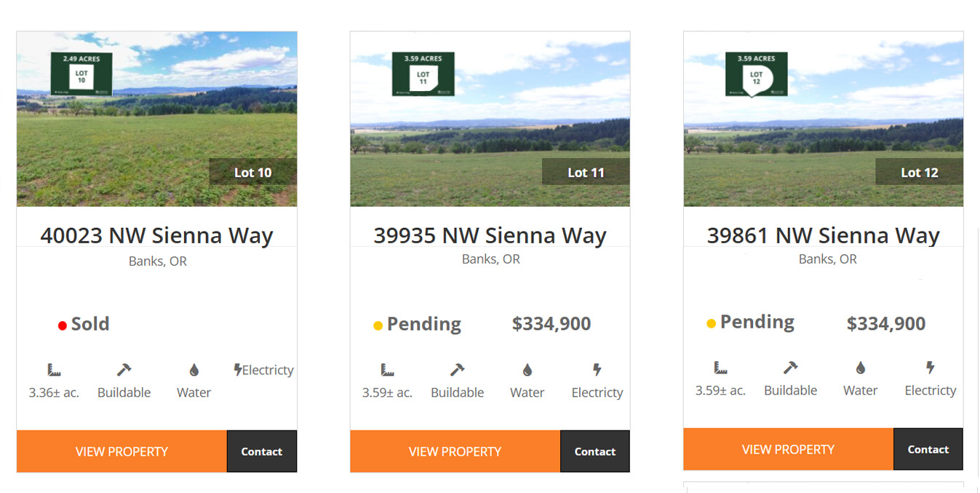Screen dimensions: 980x493
Task: Click the lightning Electricity icon on Lot 11
Action: [x=597, y=370]
